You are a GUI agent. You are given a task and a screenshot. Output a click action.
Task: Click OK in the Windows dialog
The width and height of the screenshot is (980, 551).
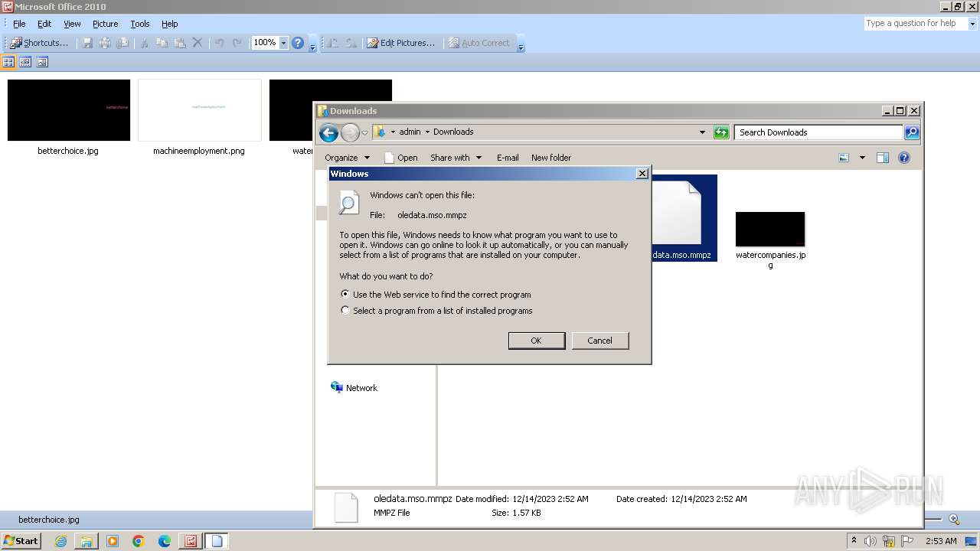click(536, 341)
